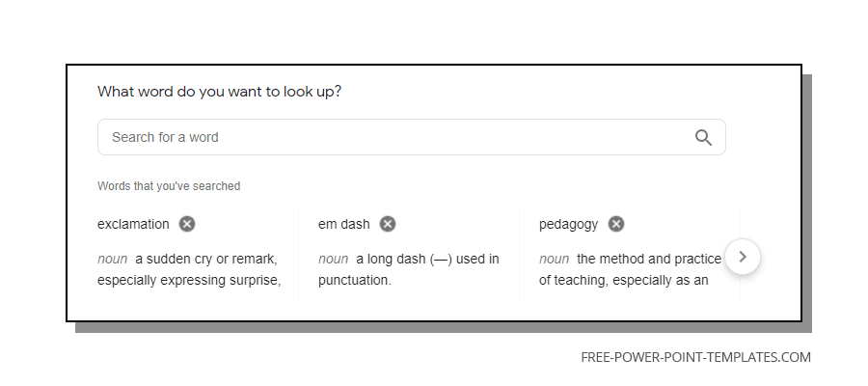Click the noun label under em dash
The width and height of the screenshot is (868, 386).
coord(333,259)
